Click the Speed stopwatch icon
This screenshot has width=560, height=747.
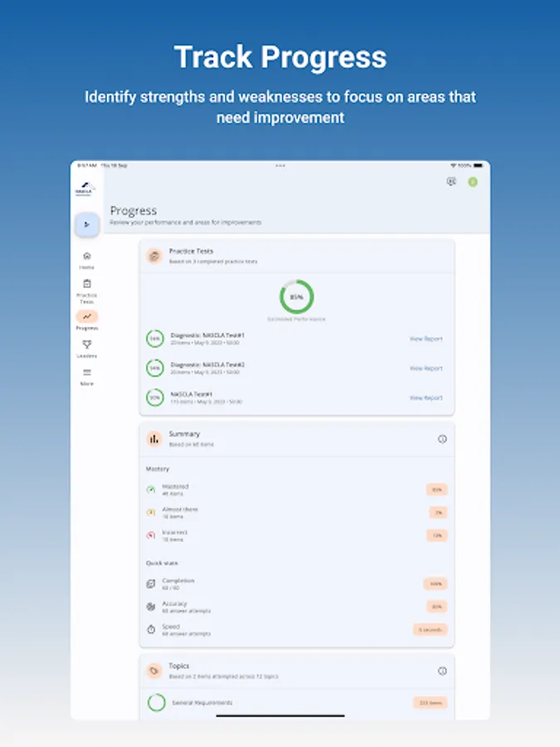150,629
